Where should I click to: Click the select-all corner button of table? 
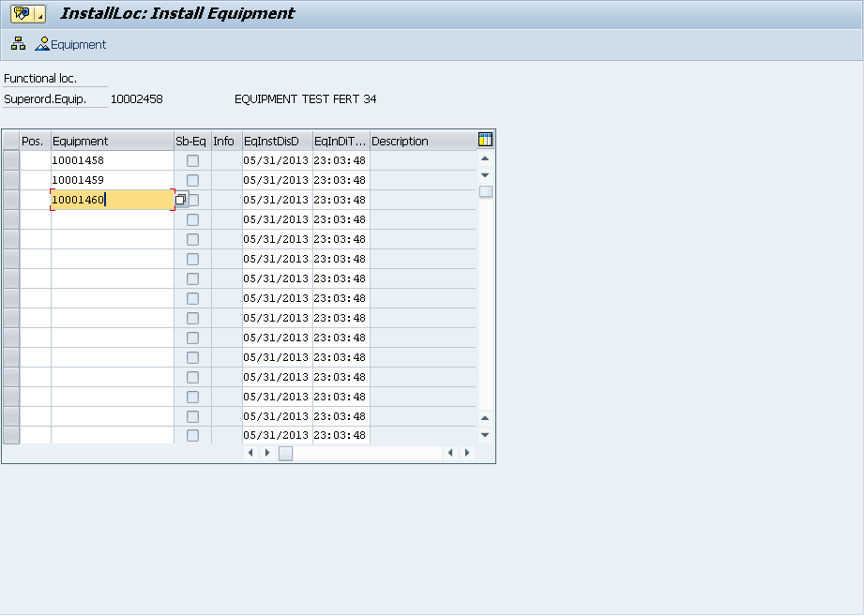point(11,141)
